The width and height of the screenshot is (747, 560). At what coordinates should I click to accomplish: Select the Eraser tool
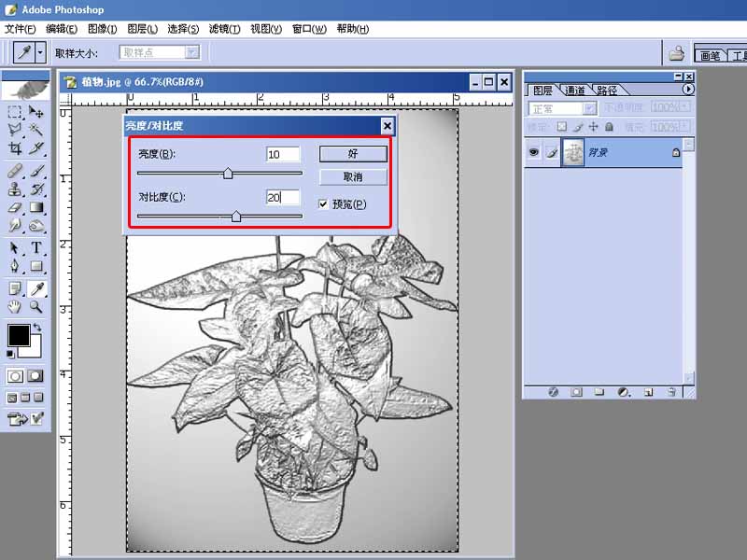pos(15,208)
